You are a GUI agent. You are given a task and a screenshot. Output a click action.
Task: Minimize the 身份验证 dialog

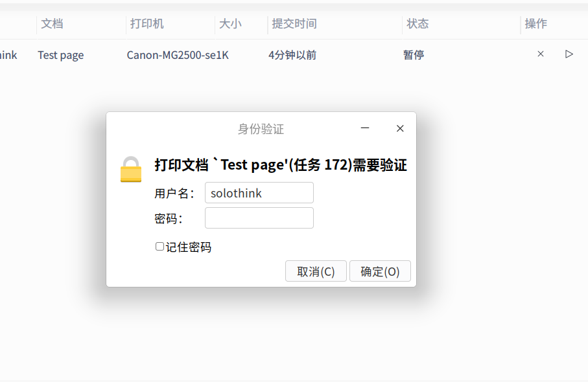tap(365, 128)
